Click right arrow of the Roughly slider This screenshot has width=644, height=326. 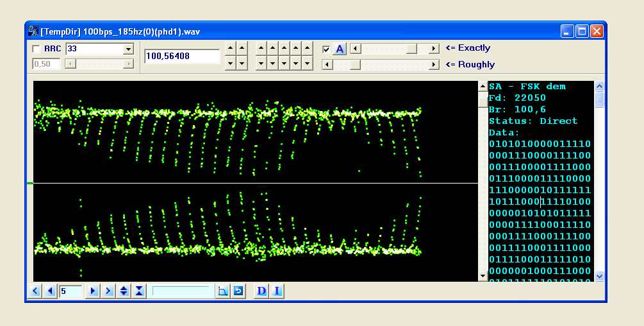(434, 65)
